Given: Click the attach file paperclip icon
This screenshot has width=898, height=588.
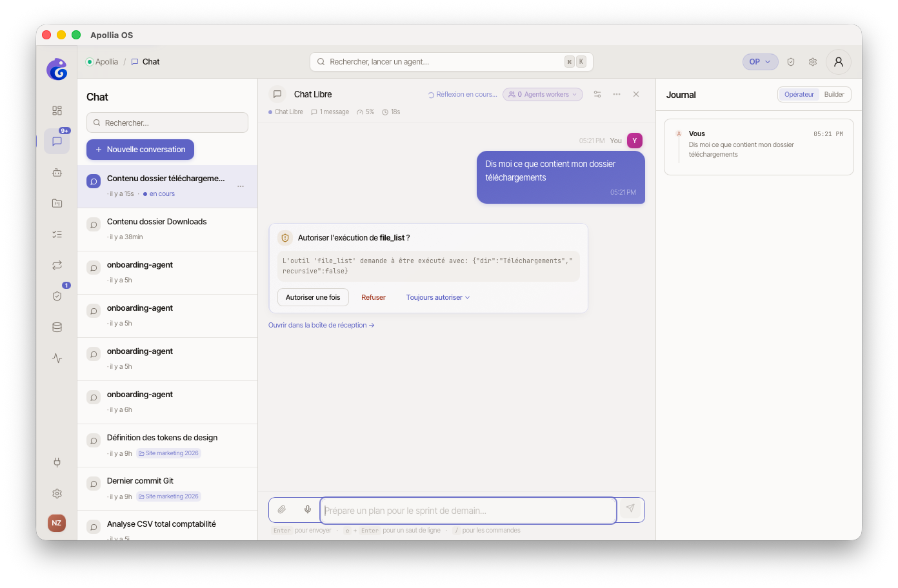Looking at the screenshot, I should (282, 509).
